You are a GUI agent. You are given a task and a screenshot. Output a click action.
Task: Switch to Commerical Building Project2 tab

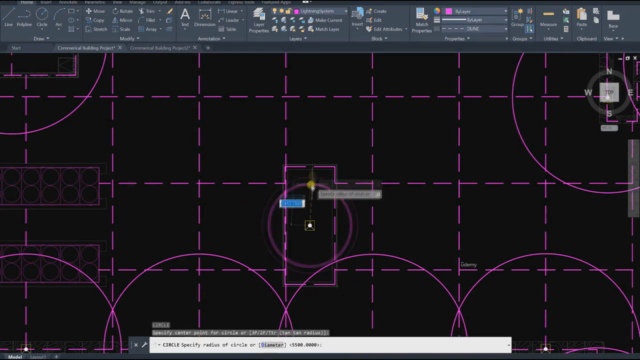point(160,48)
